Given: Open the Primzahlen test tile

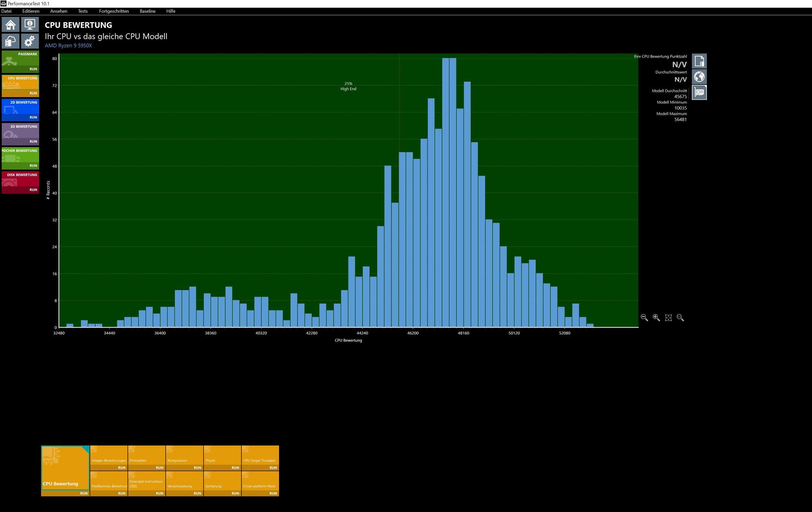Looking at the screenshot, I should [147, 455].
